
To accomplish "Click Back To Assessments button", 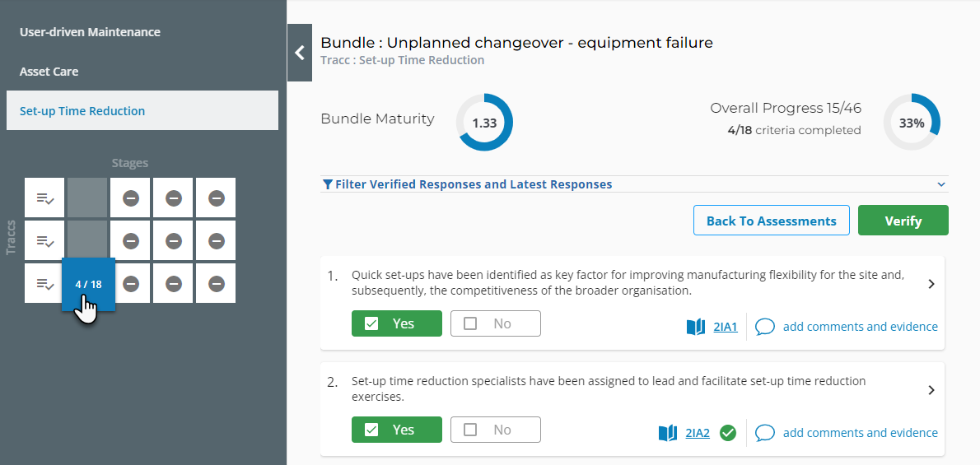I will click(771, 221).
